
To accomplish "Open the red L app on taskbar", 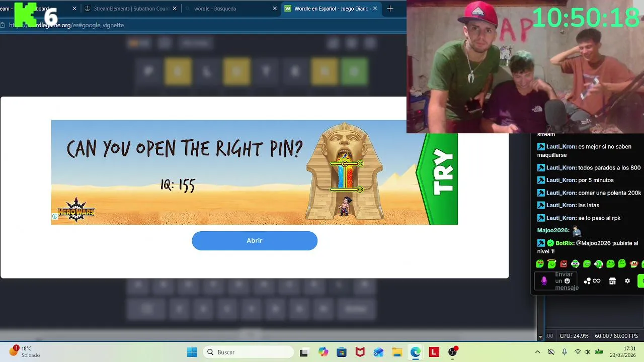I will [434, 352].
